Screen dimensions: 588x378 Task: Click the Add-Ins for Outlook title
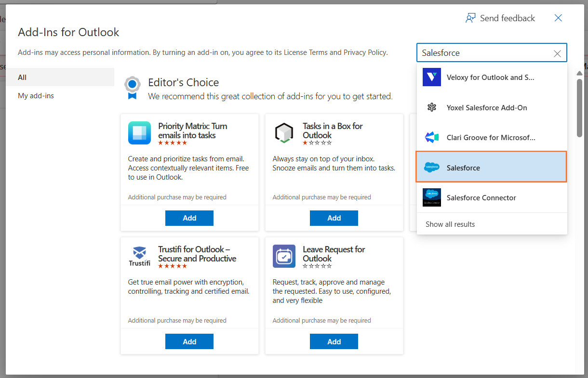point(68,32)
